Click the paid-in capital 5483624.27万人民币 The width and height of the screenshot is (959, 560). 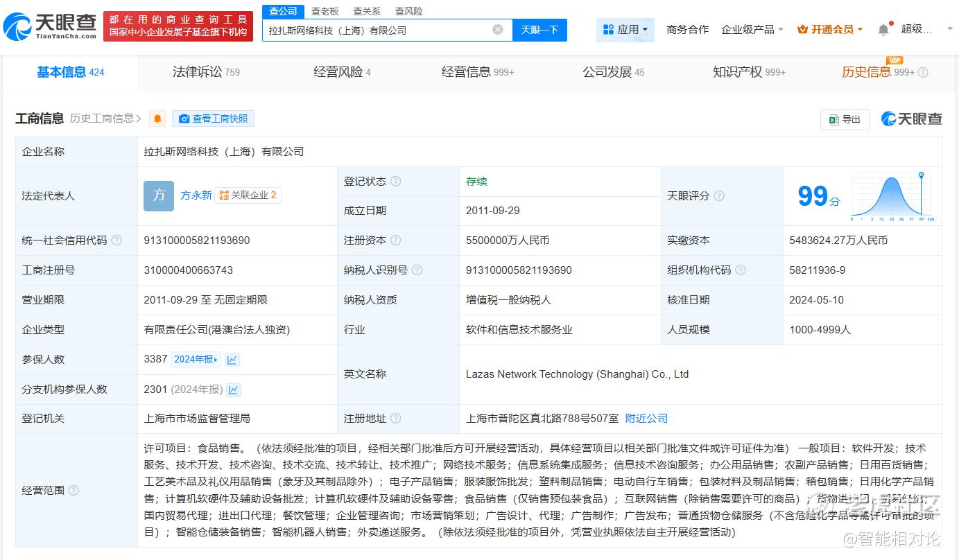coord(838,240)
